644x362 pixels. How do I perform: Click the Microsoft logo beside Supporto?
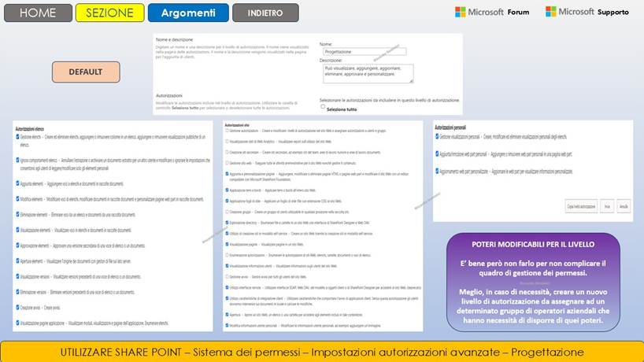tap(551, 12)
